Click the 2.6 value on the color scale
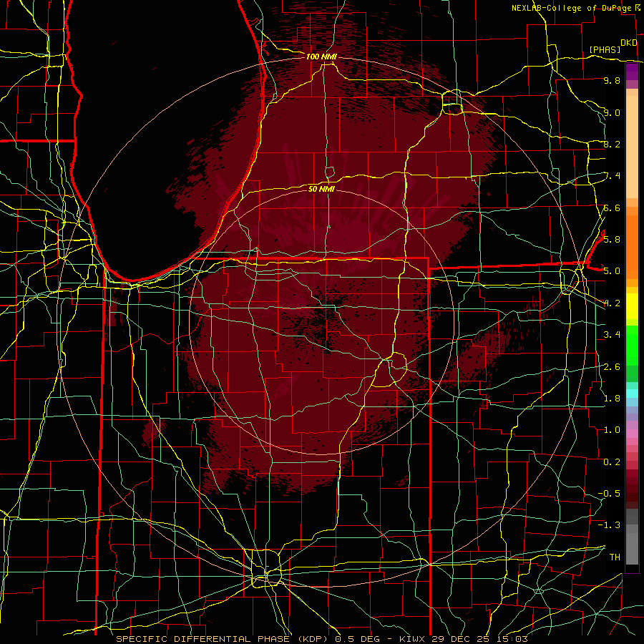644x644 pixels. coord(612,366)
